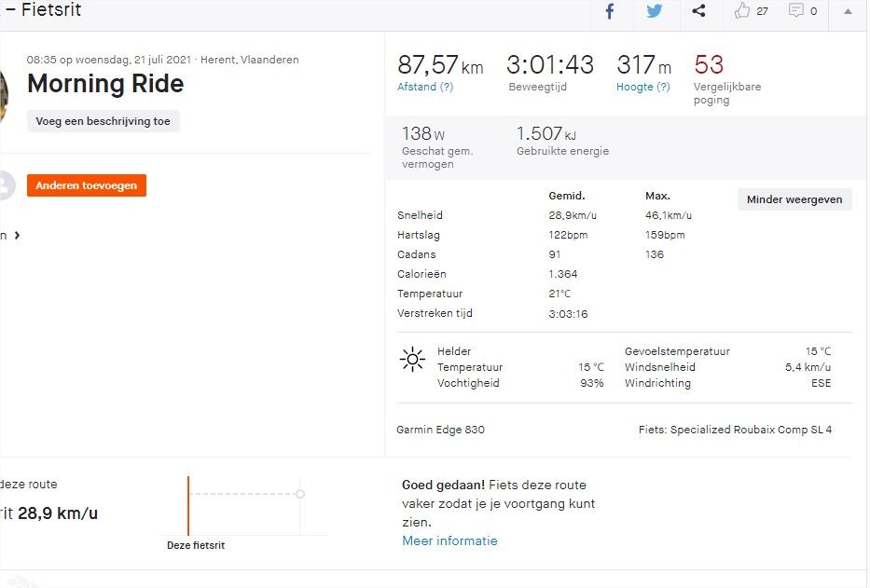Open the Hoogte (?) help link

click(643, 87)
